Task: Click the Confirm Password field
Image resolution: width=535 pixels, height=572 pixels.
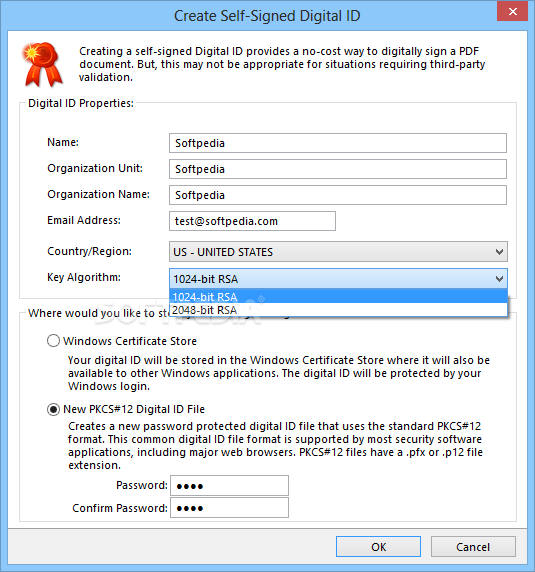Action: [229, 508]
